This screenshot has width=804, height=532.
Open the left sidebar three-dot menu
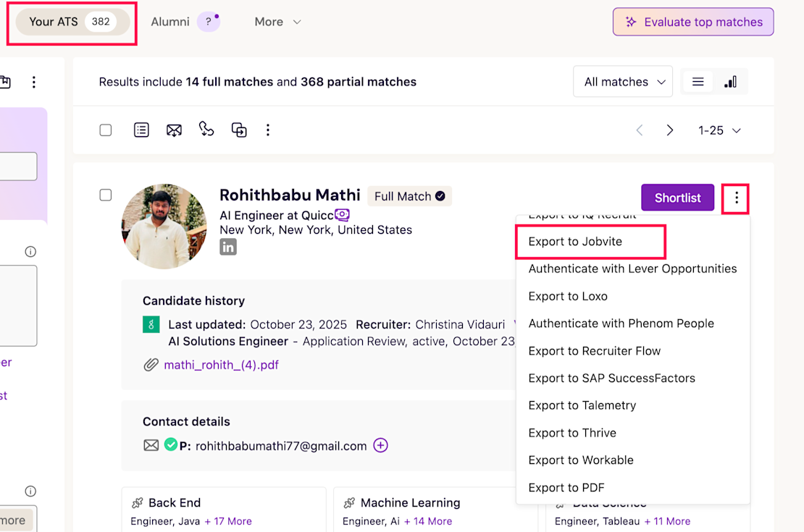click(x=34, y=82)
